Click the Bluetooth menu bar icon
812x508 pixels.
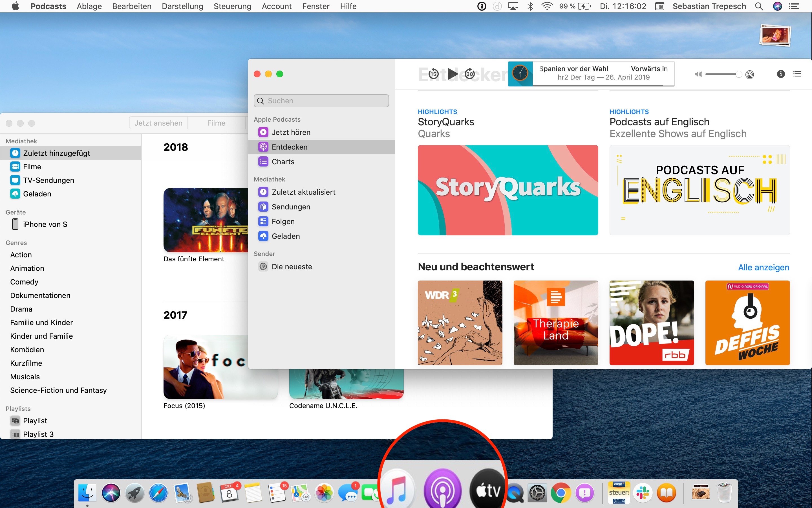[x=530, y=6]
